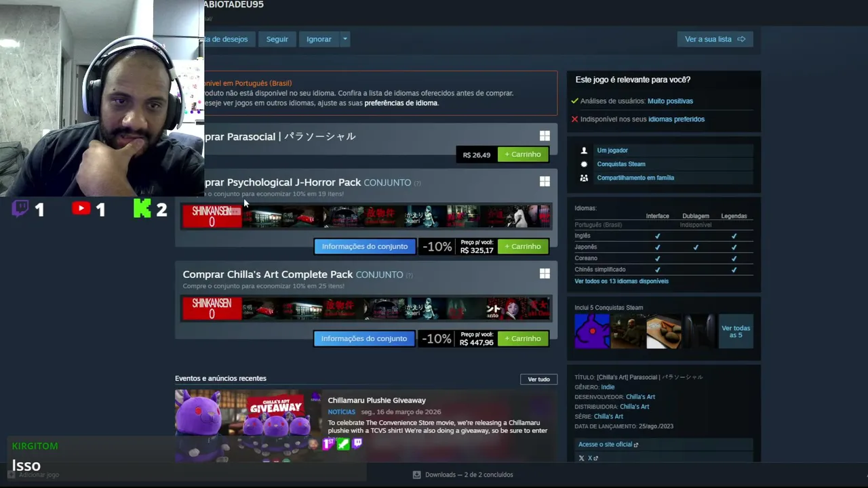
Task: Click the Interface column header
Action: (657, 216)
